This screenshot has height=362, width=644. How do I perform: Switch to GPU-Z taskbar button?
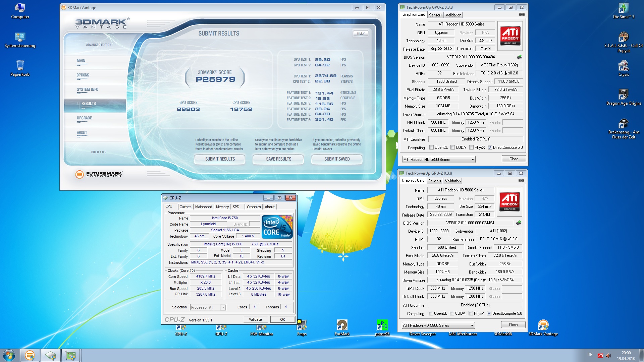(71, 355)
